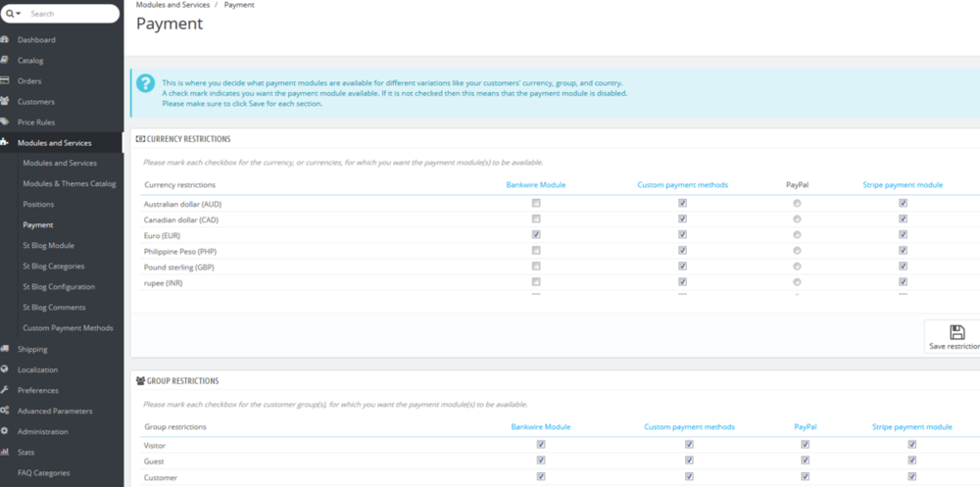Open St Blog Categories submenu item
Screen dimensions: 980x487
click(54, 267)
